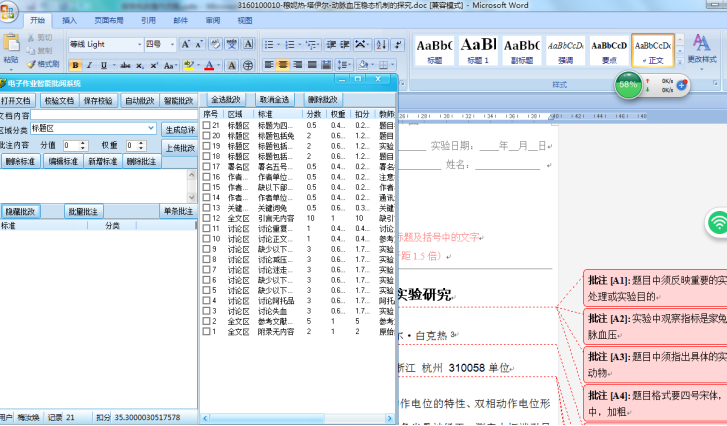Check the row 1 checkbox

coord(207,331)
